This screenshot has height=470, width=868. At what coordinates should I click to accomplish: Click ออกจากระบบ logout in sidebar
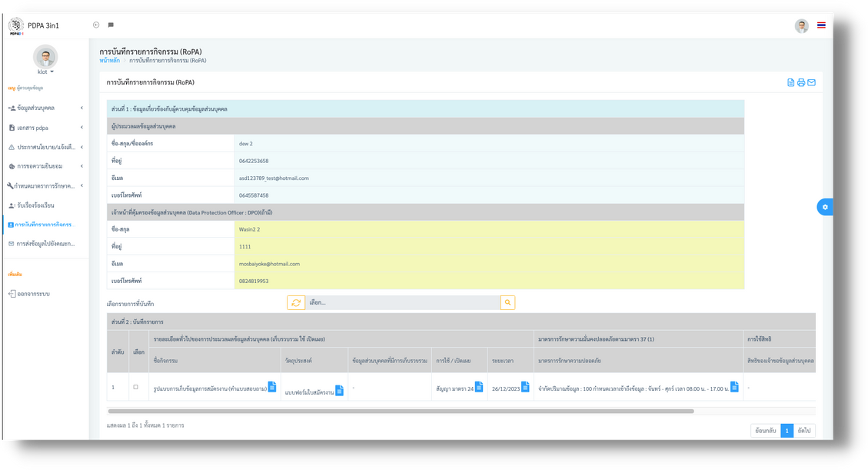pos(29,294)
